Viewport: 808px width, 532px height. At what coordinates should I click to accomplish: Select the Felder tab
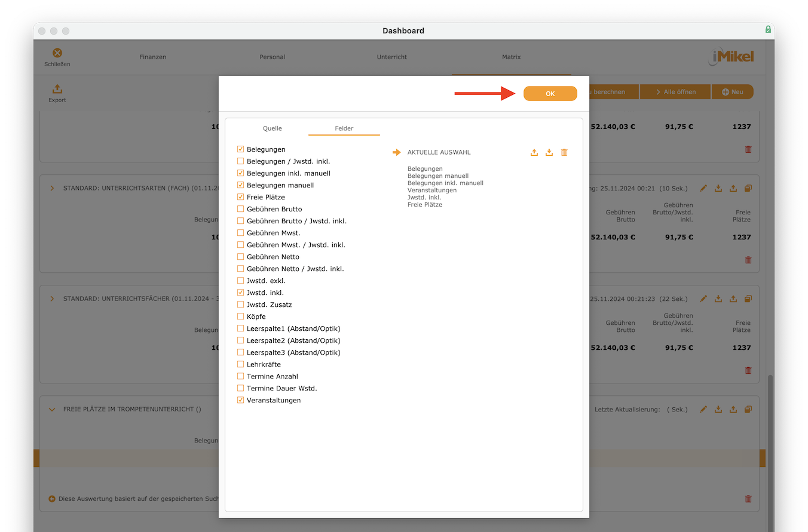tap(344, 128)
